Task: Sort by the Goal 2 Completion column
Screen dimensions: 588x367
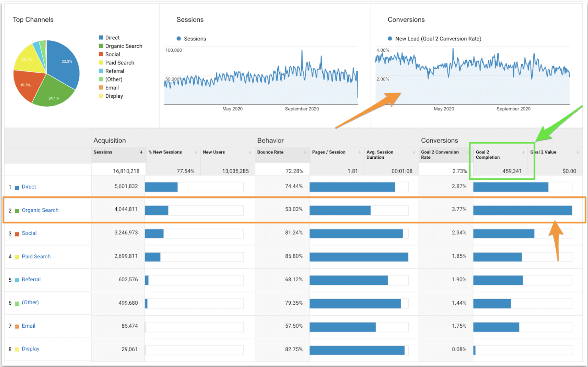Action: coord(488,155)
